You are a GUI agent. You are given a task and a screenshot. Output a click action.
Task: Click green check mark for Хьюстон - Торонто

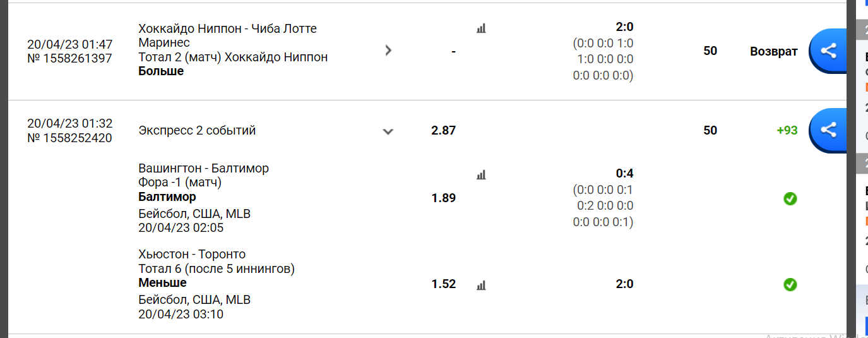click(x=790, y=285)
